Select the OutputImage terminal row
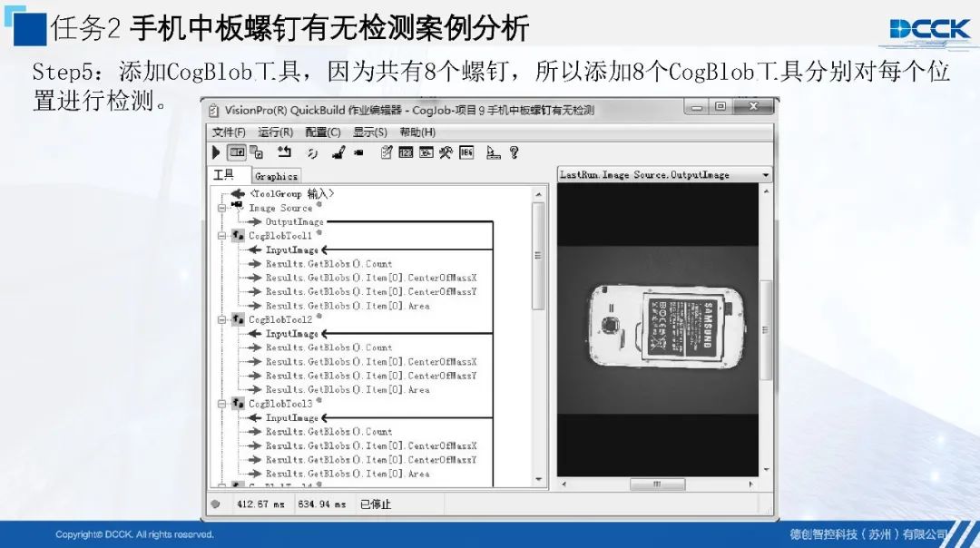980x548 pixels. (294, 221)
